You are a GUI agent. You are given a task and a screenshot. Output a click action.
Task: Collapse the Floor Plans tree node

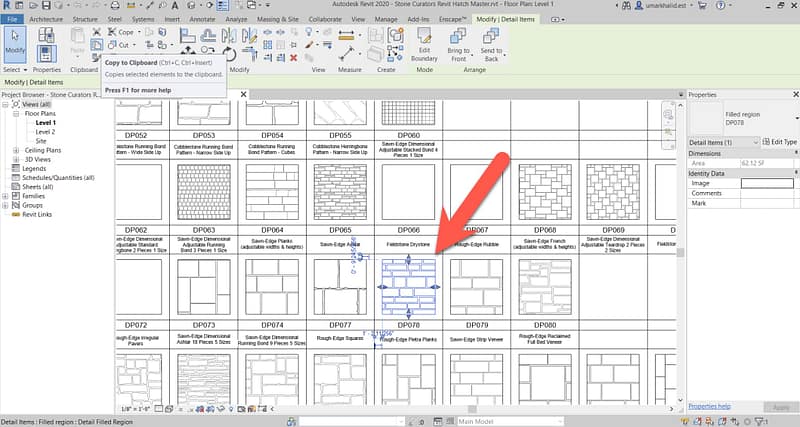[16, 114]
